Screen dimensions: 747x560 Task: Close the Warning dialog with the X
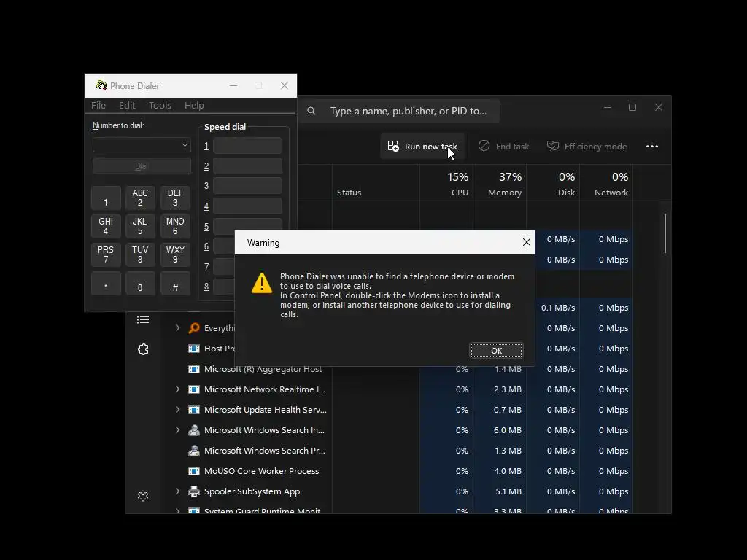pos(527,242)
